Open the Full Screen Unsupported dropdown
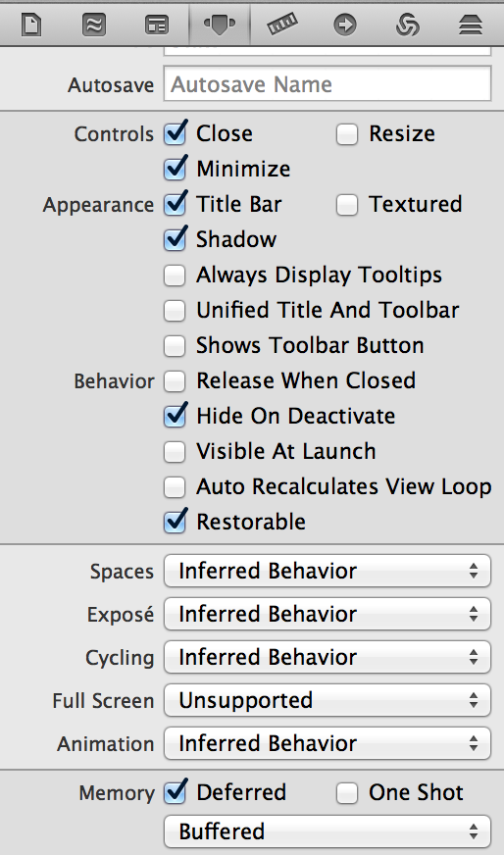The width and height of the screenshot is (504, 855). 328,700
